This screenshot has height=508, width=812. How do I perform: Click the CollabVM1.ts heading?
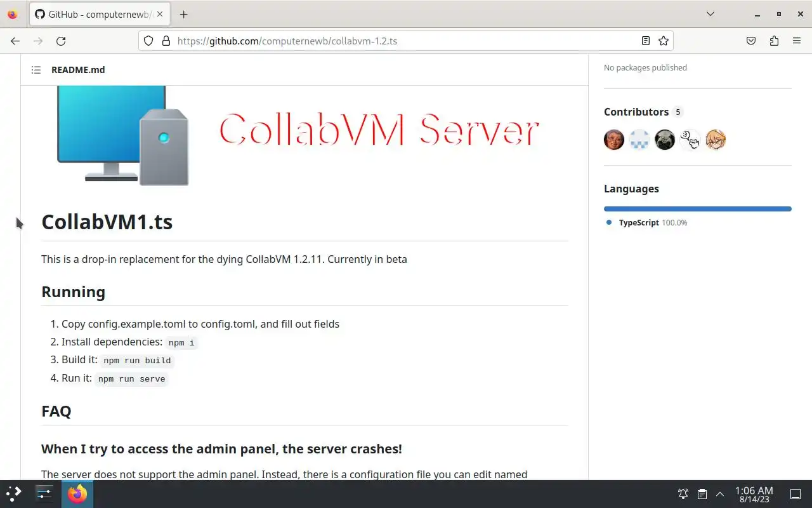[107, 222]
